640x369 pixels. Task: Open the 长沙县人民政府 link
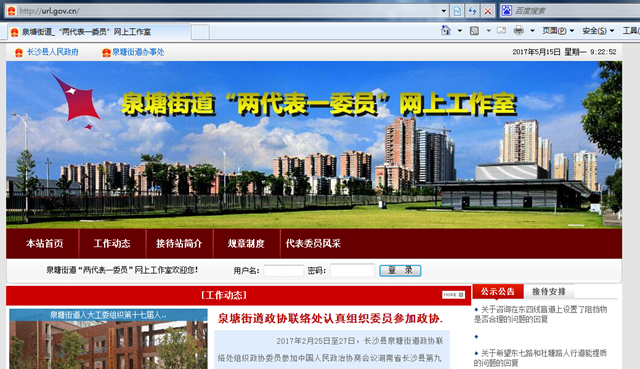pyautogui.click(x=52, y=52)
